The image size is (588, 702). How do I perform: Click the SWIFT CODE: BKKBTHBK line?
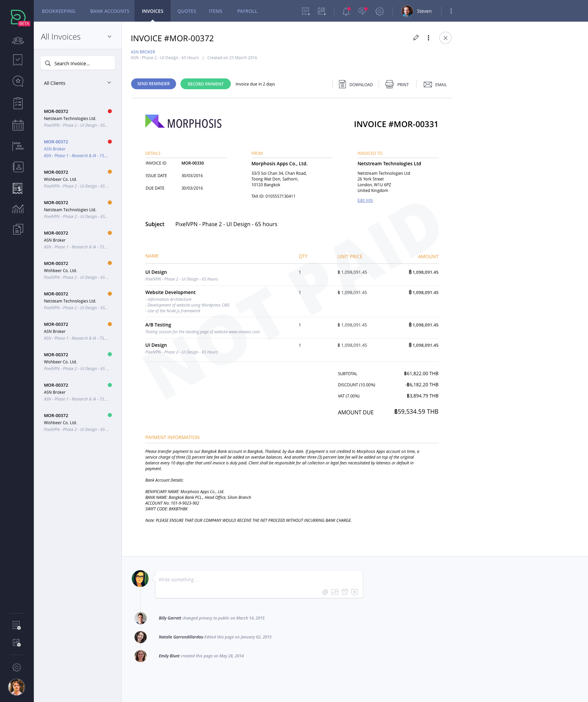pyautogui.click(x=167, y=509)
